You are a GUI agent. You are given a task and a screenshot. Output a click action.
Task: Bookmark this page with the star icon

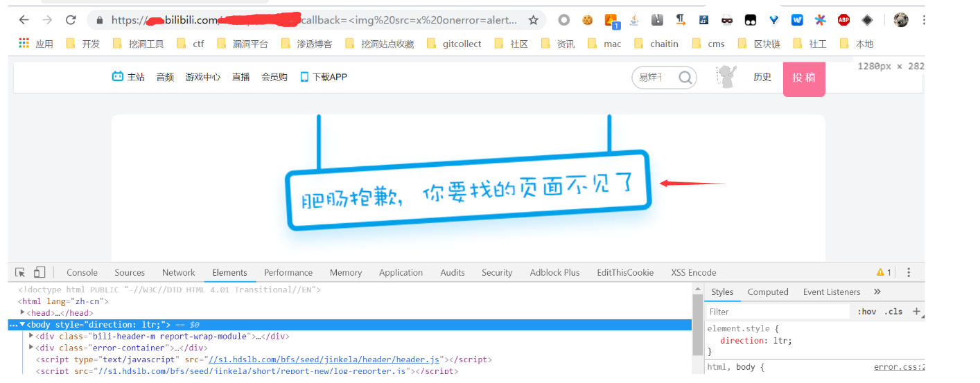pyautogui.click(x=533, y=20)
